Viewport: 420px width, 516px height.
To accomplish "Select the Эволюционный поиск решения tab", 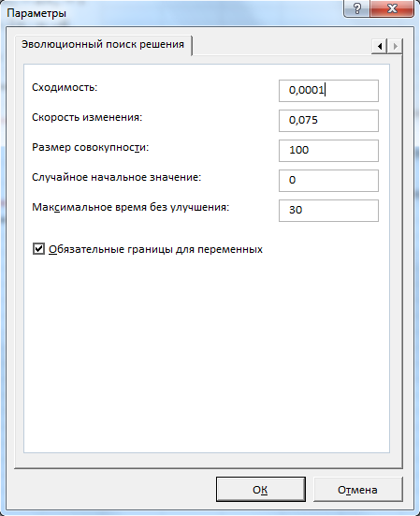I will [x=103, y=44].
